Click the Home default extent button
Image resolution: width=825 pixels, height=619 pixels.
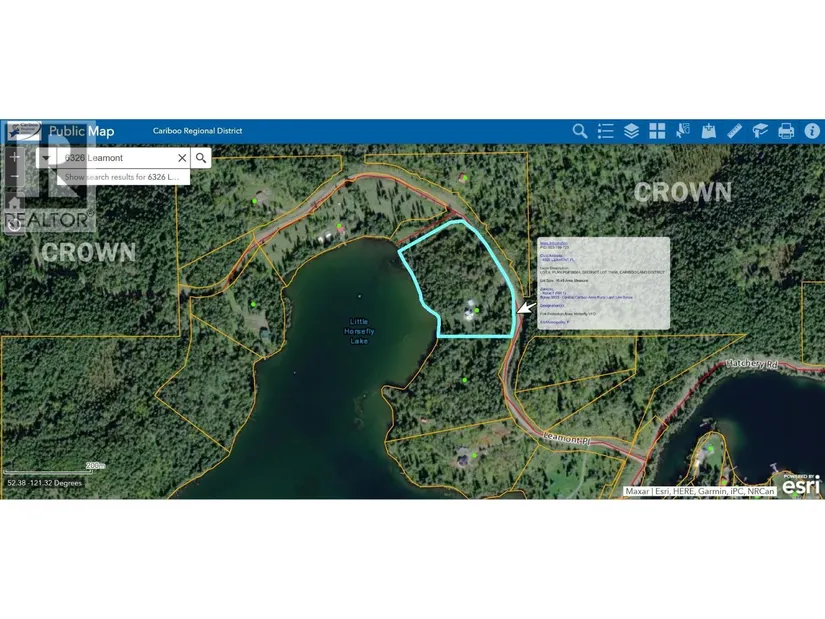coord(14,203)
